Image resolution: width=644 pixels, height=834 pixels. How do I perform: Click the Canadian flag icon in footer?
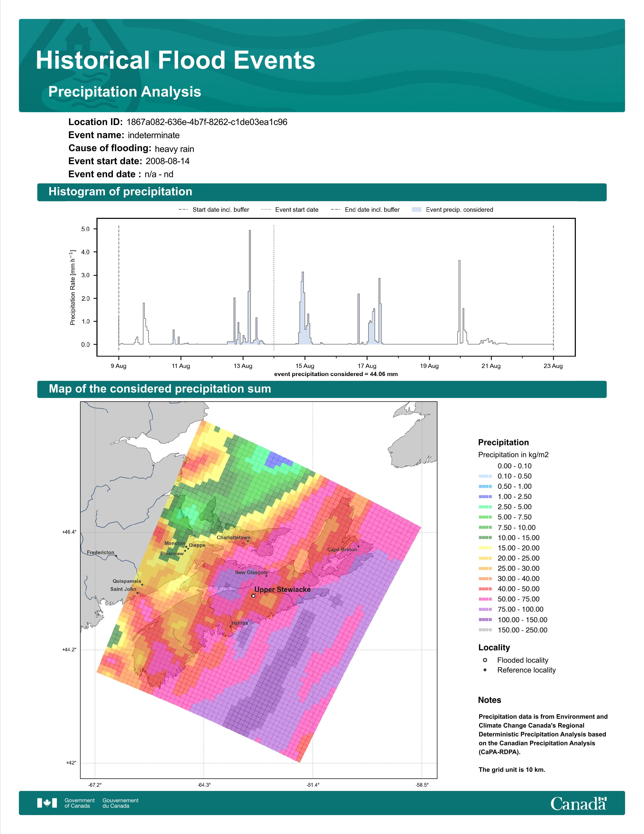click(47, 803)
